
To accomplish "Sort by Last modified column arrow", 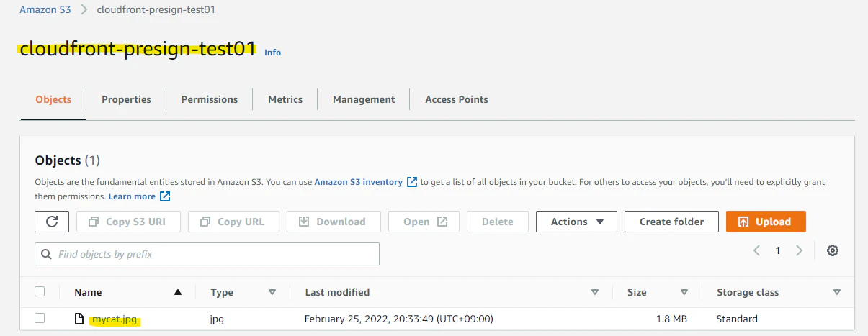I will 595,292.
